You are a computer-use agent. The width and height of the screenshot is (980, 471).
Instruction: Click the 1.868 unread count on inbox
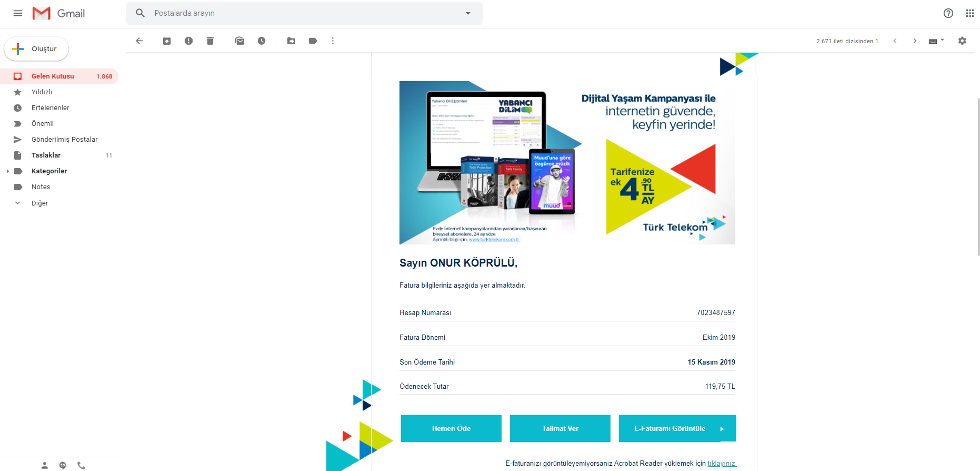tap(104, 76)
